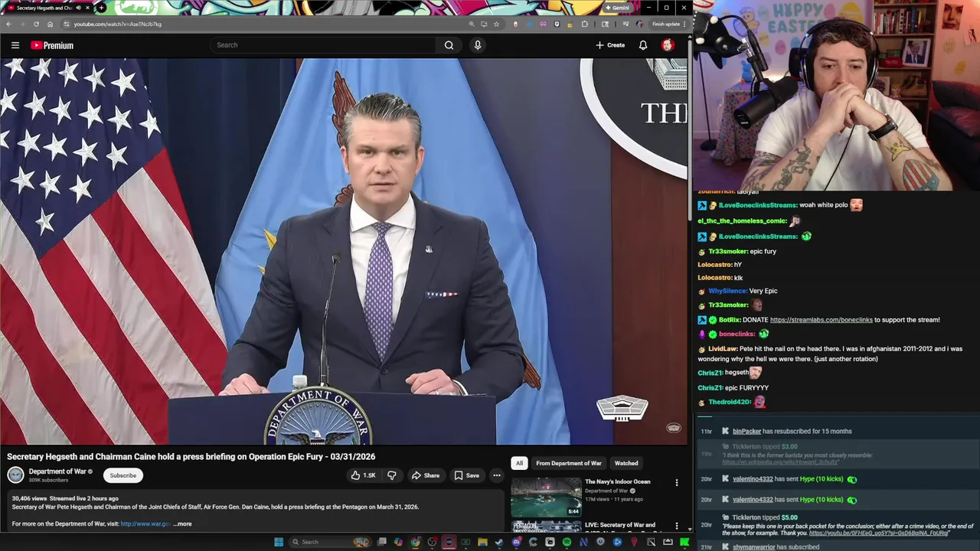Screen dimensions: 980x551
Task: Open options menu for LIVE Secretary of War video
Action: pyautogui.click(x=676, y=527)
